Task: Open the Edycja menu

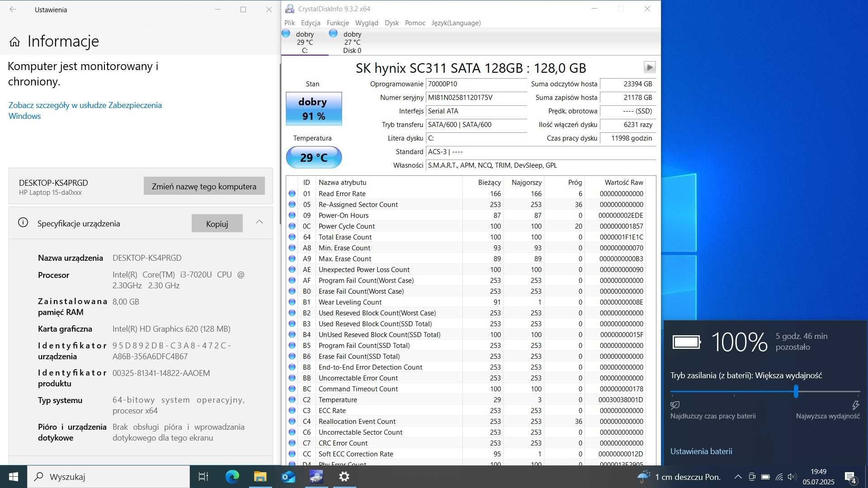Action: pos(311,23)
